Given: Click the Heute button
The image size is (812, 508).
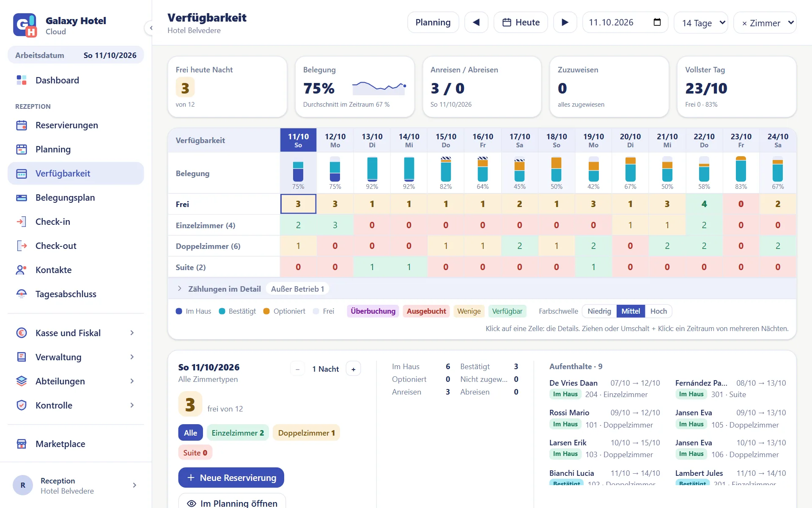Looking at the screenshot, I should tap(521, 22).
